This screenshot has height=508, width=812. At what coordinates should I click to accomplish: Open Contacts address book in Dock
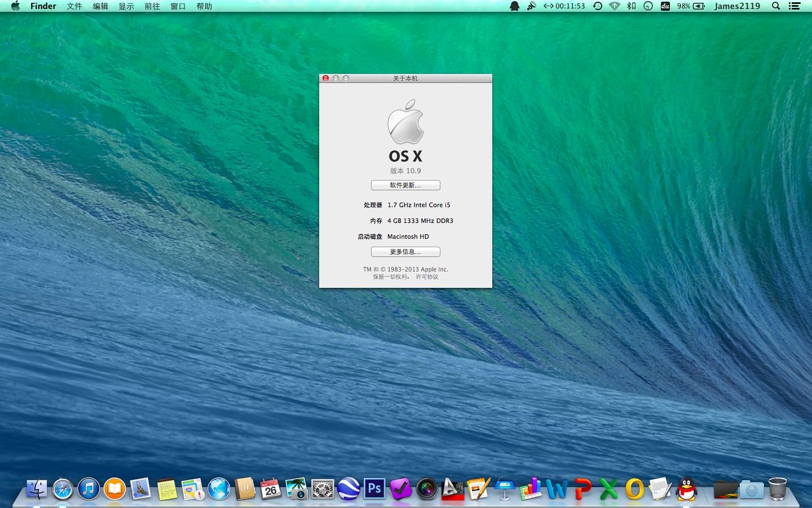coord(245,489)
